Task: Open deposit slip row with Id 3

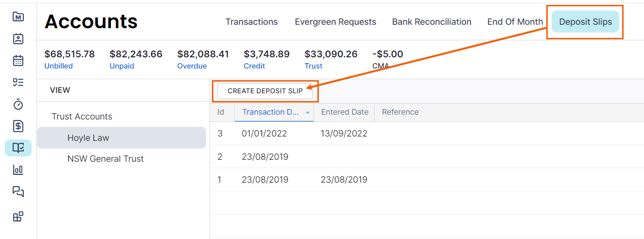Action: (427, 133)
